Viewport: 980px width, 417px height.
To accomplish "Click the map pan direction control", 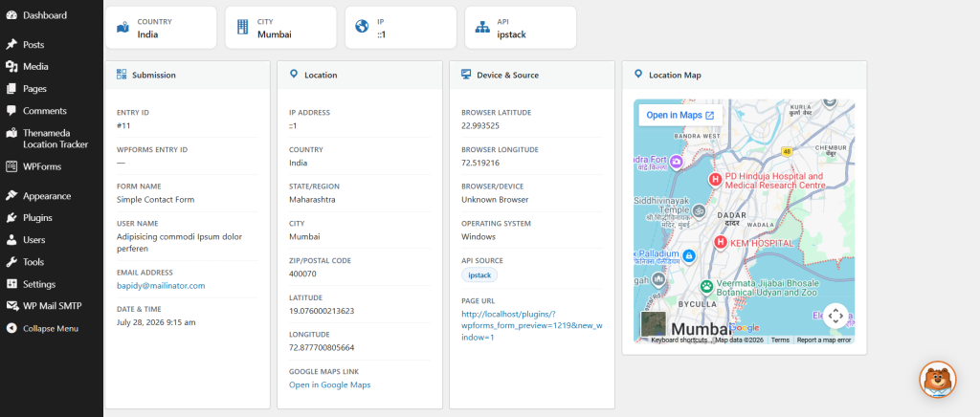I will coord(835,316).
